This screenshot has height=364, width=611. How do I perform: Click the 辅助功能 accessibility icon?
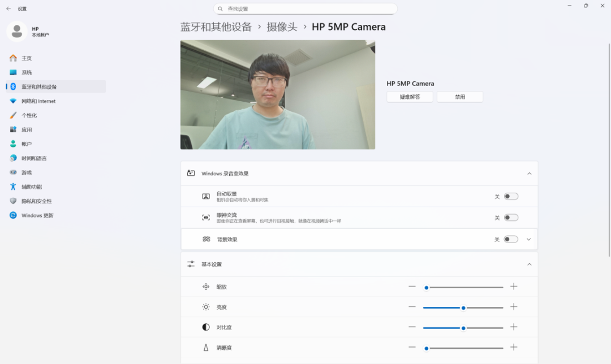(x=13, y=187)
